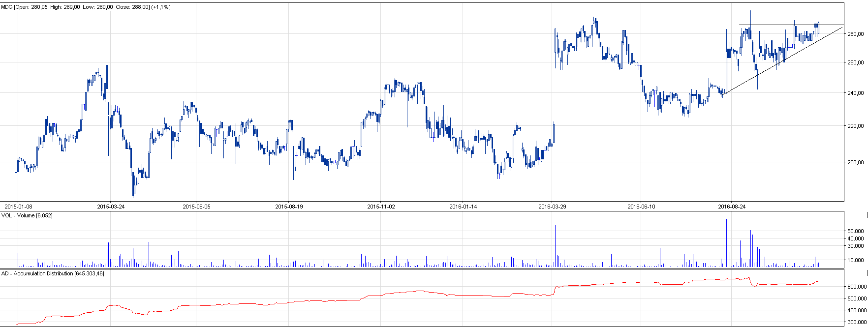This screenshot has height=327, width=868.
Task: Click the AD - Accumulation Distribution panel title
Action: pos(53,273)
